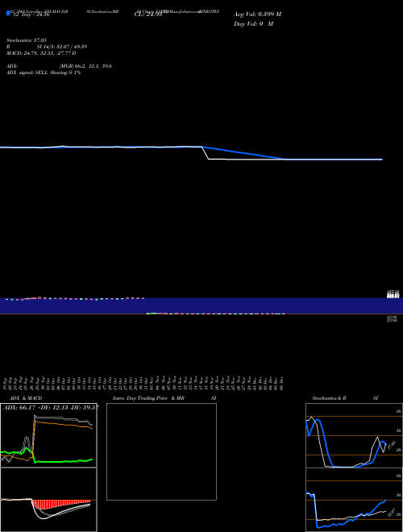Viewport: 403px width, 532px height.
Task: Click the 'MACD: 24.78, 52.55, -27.77 D' line
Action: coord(41,53)
